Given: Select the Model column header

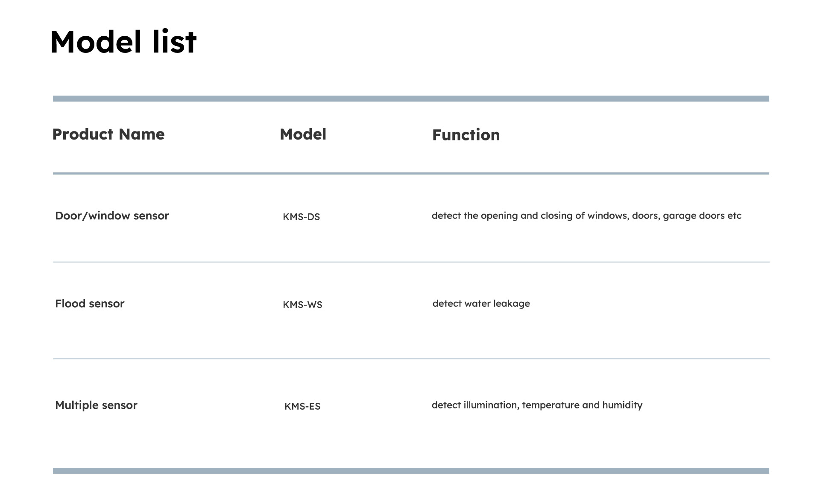Looking at the screenshot, I should [303, 134].
